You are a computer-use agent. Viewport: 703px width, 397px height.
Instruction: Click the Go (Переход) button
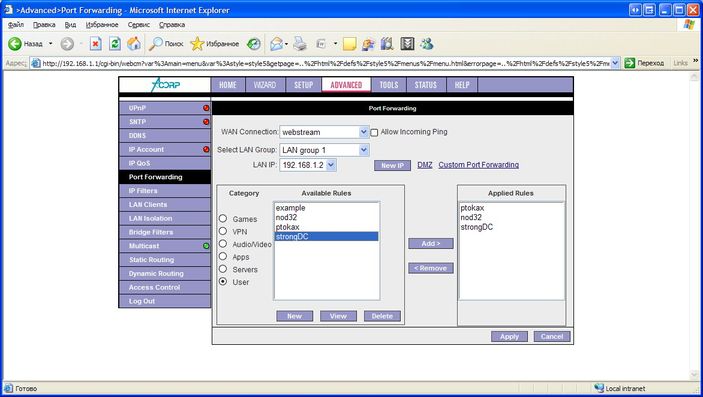(645, 63)
